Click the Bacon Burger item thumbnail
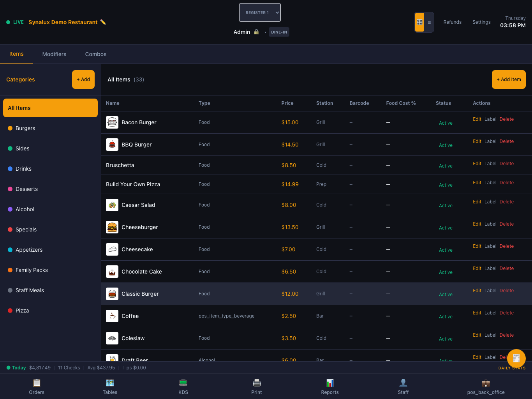 pyautogui.click(x=112, y=122)
